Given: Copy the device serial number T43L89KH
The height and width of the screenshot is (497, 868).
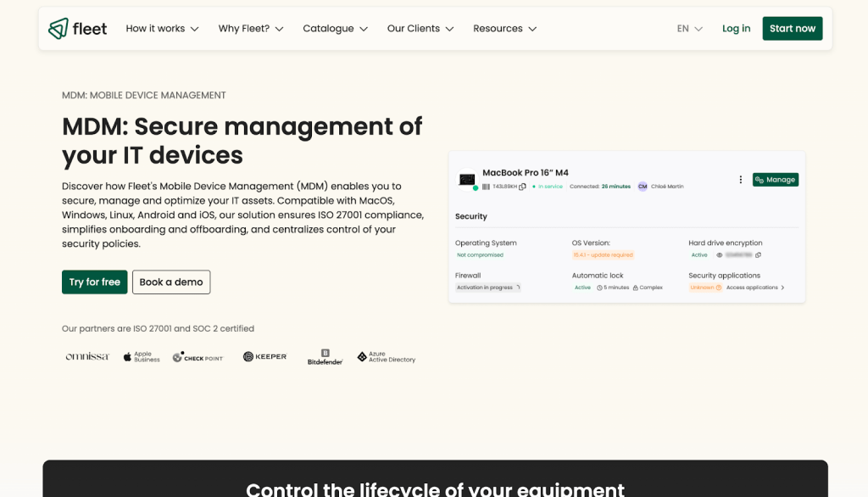Looking at the screenshot, I should pyautogui.click(x=523, y=187).
